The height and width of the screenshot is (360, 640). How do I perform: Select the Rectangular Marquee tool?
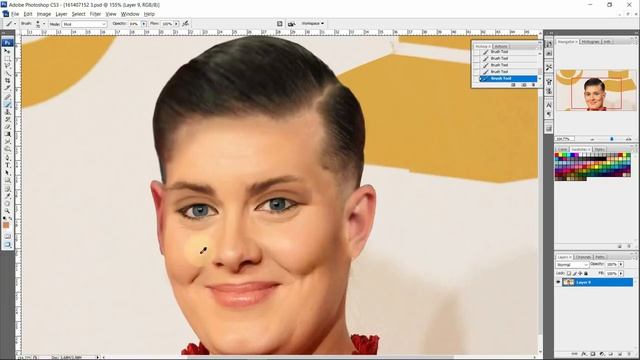[x=7, y=58]
